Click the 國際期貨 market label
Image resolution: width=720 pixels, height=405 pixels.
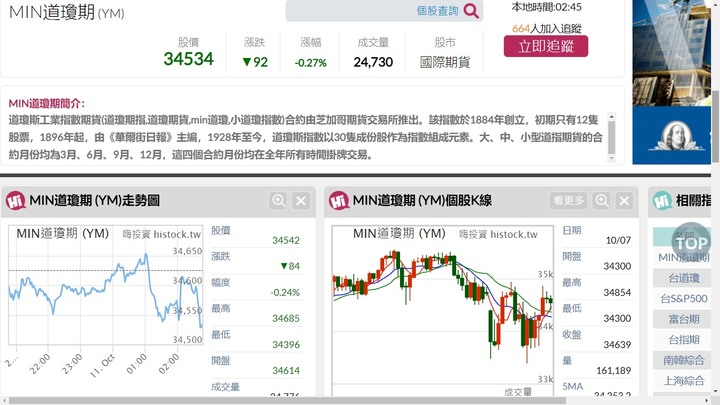tap(444, 62)
